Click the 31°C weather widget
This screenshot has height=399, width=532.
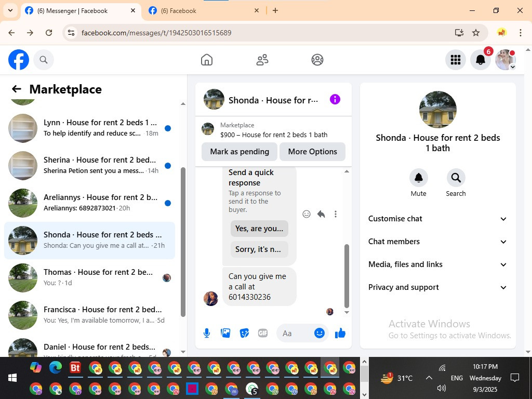[x=396, y=378]
